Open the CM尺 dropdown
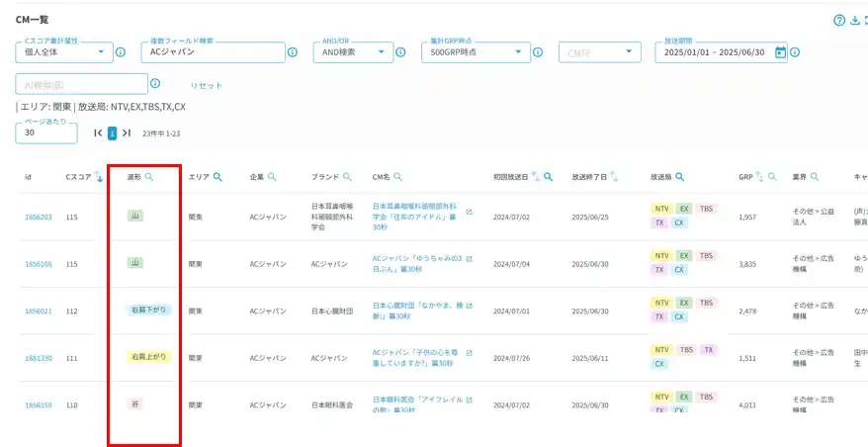Viewport: 868px width, 447px height. (x=599, y=52)
